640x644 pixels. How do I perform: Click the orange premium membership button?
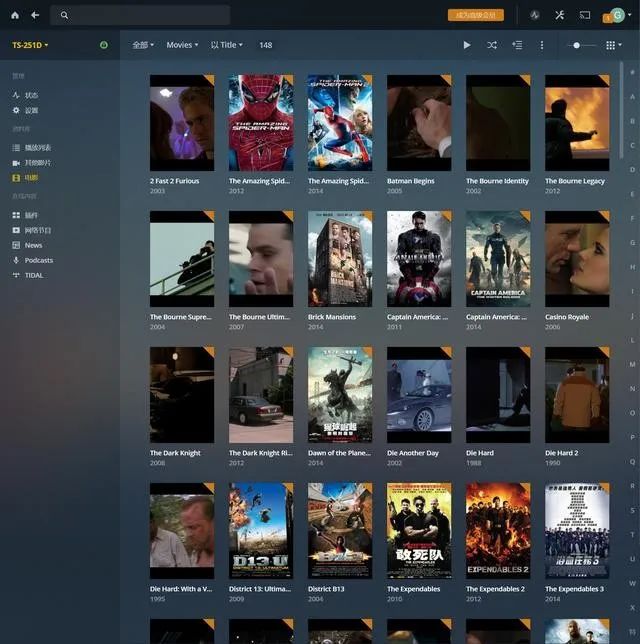476,15
